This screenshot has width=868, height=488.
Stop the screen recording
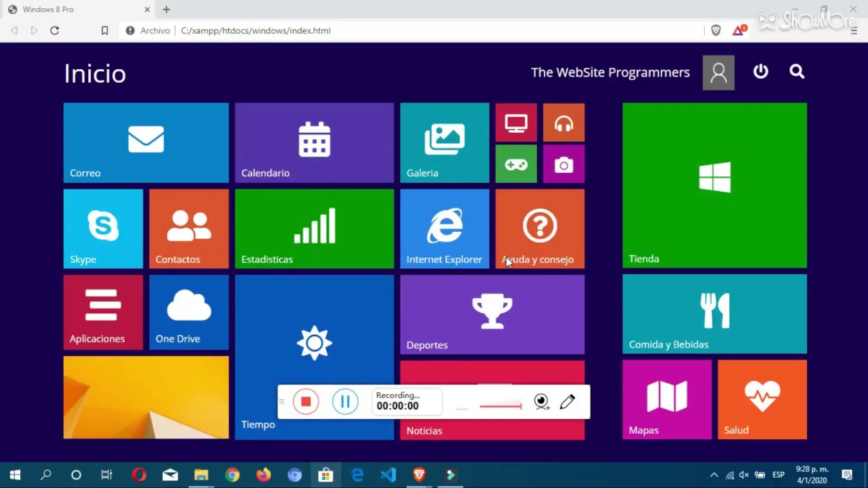306,402
